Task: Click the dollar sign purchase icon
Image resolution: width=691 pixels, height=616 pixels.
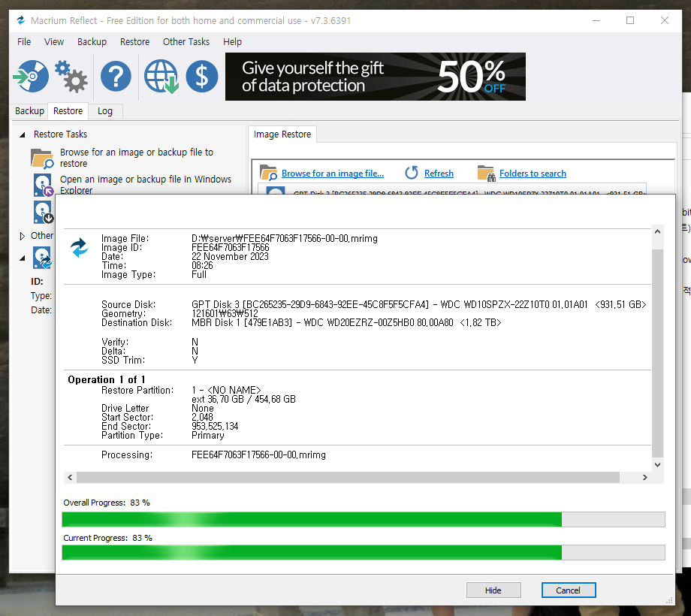Action: [x=202, y=76]
